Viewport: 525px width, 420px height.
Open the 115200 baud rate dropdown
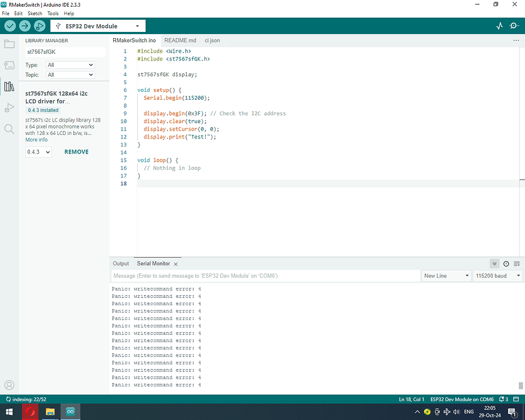(x=498, y=276)
